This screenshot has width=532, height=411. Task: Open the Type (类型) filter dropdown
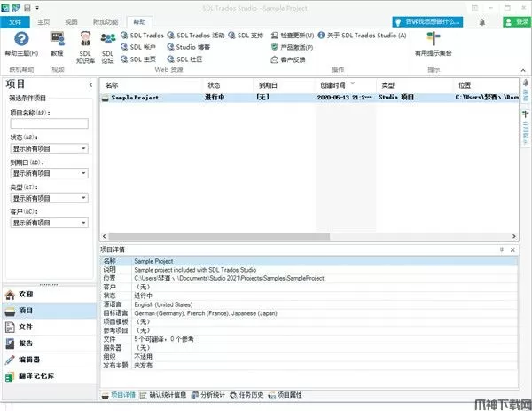[49, 198]
